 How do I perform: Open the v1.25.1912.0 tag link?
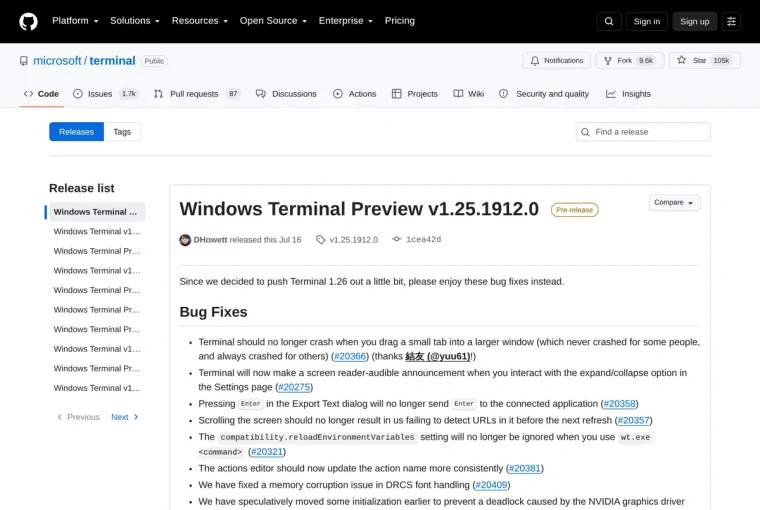click(x=354, y=239)
